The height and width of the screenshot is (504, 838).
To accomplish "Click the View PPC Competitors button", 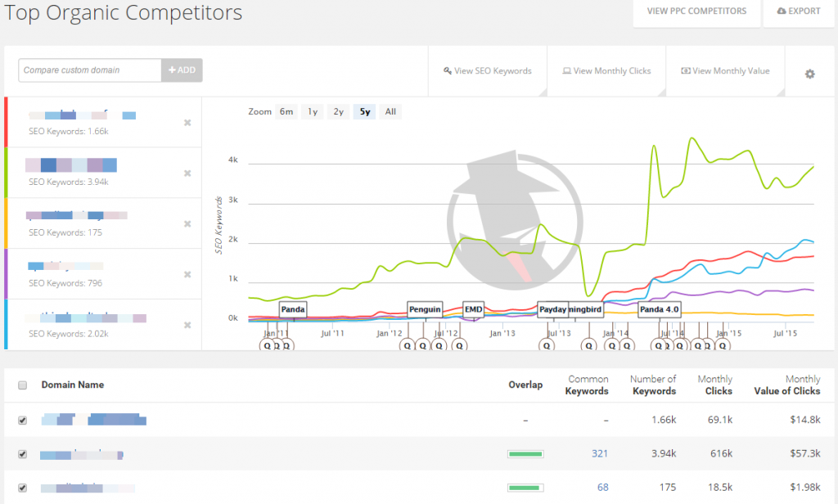I will (696, 11).
